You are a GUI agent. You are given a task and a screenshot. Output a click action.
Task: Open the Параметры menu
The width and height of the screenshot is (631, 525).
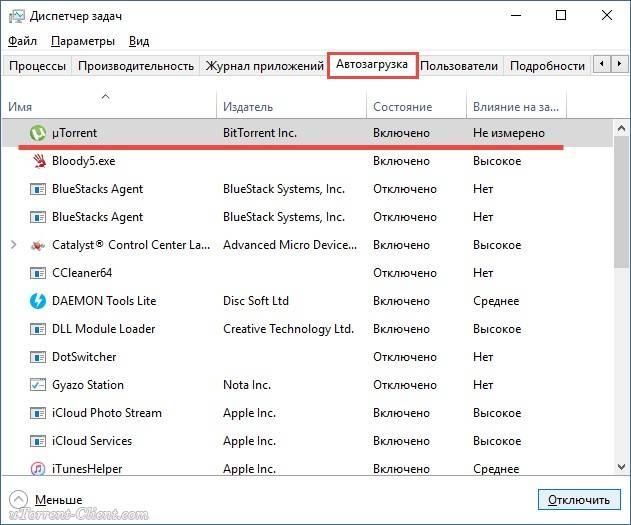[83, 41]
